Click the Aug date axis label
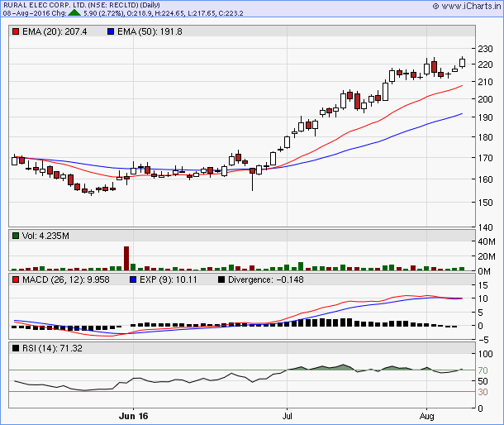This screenshot has height=425, width=504. (x=426, y=416)
